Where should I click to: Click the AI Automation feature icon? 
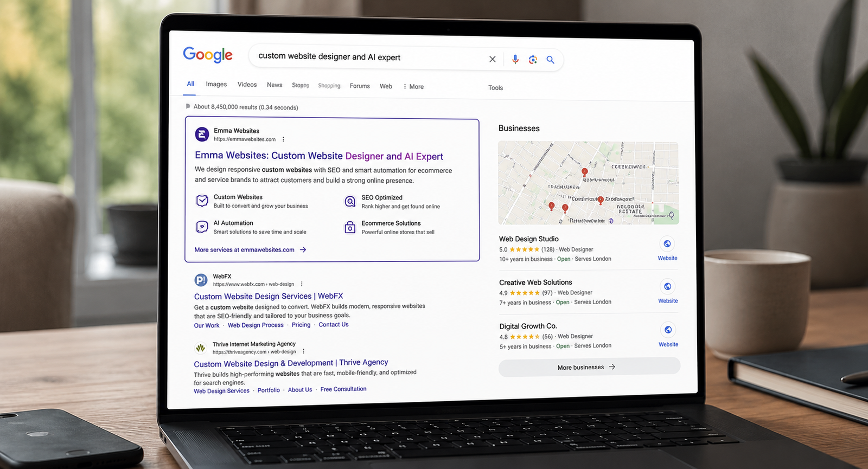tap(202, 227)
